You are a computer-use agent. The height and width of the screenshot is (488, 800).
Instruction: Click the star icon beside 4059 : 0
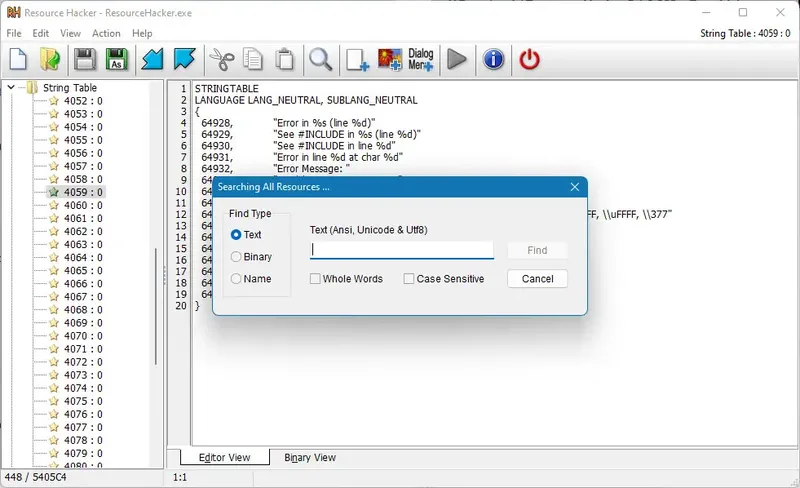click(x=54, y=192)
